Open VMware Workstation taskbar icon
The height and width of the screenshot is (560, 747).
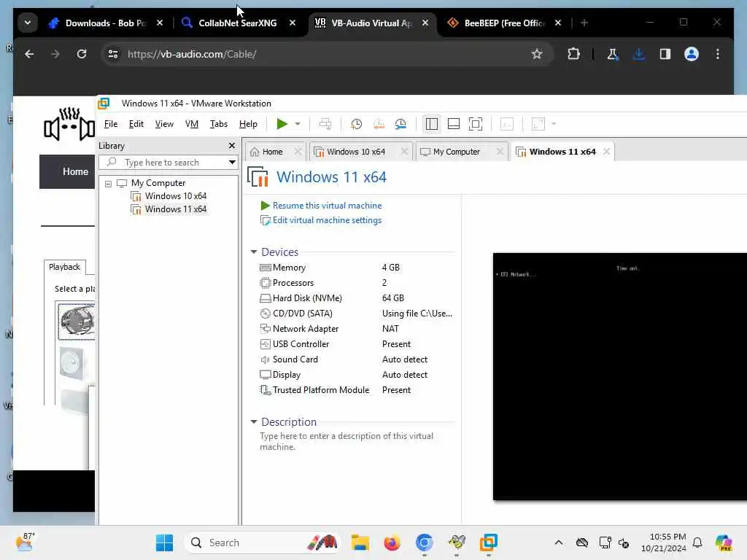coord(488,542)
